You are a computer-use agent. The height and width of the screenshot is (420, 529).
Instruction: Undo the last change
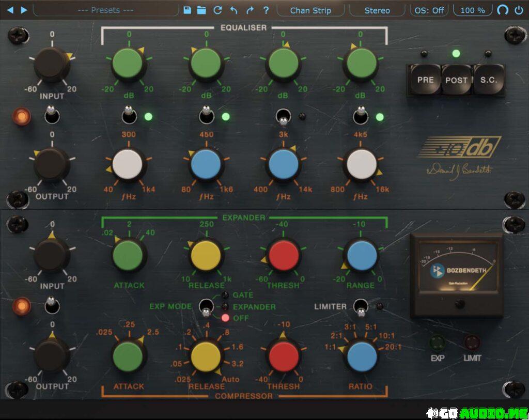coord(234,10)
